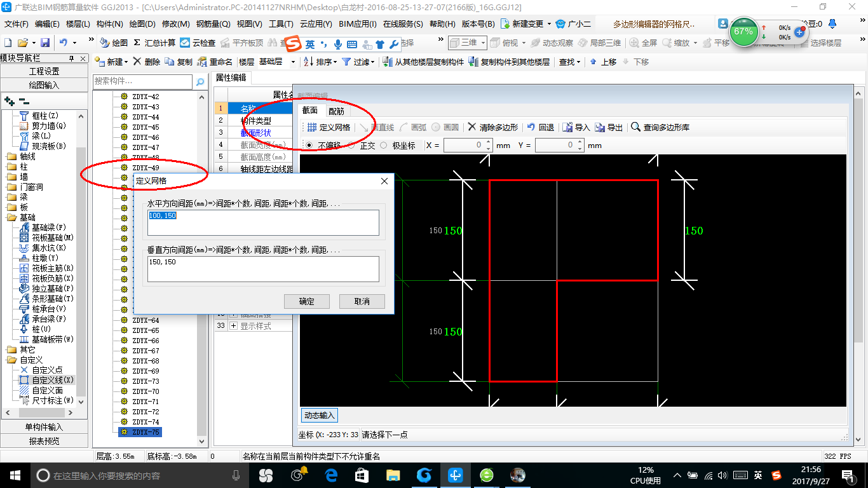Click 删除 delete component
The image size is (868, 488).
[147, 62]
